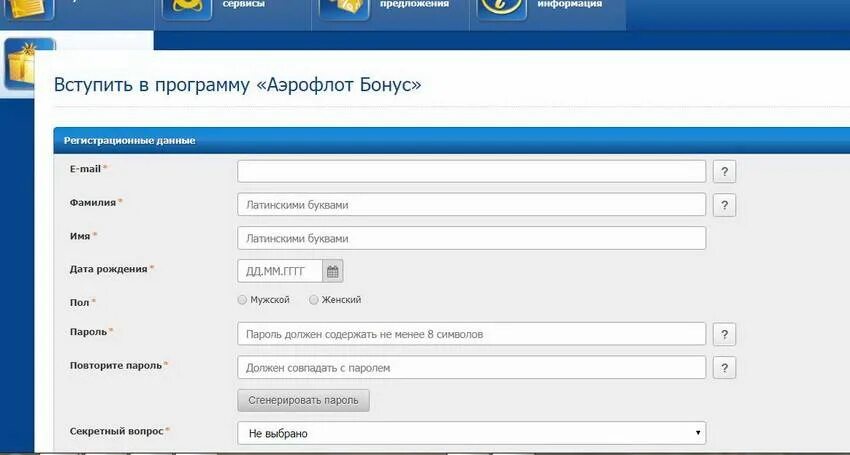Focus the Фамилия input field

472,204
